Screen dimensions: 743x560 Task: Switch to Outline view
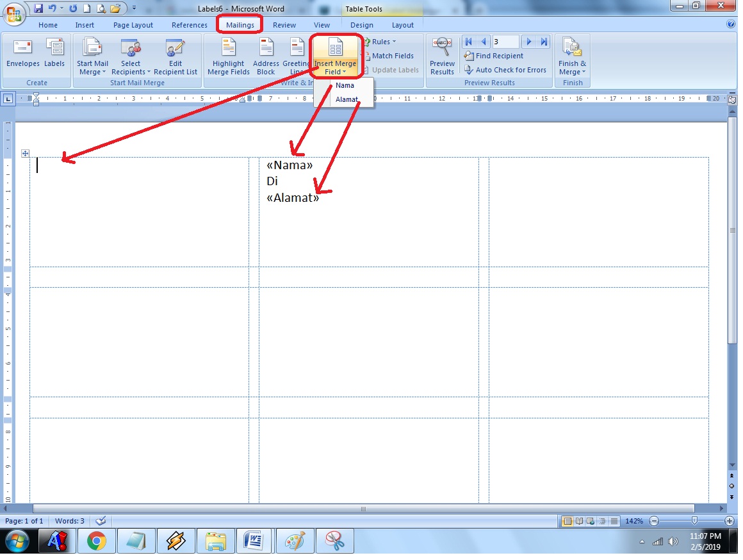click(x=602, y=521)
